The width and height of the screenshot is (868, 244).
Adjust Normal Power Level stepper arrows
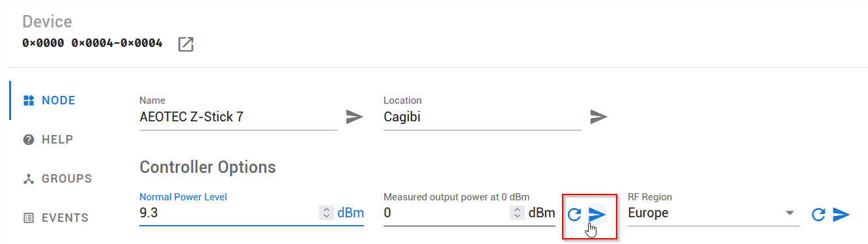[x=326, y=213]
